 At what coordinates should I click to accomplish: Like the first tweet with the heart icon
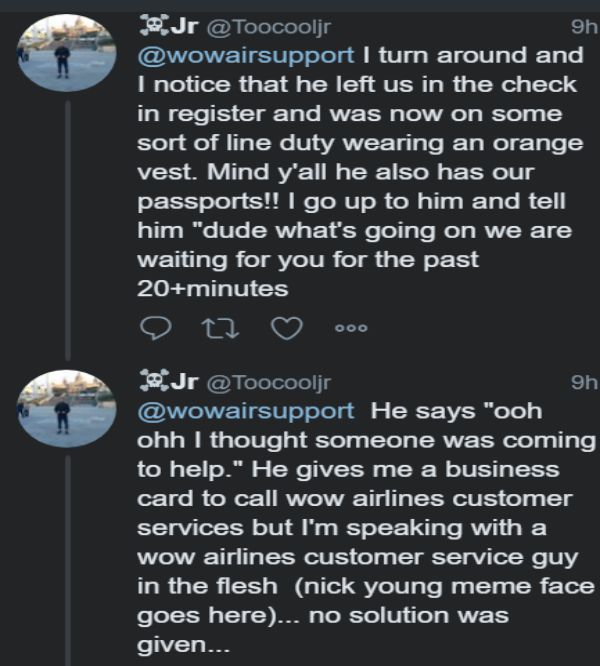pyautogui.click(x=287, y=327)
